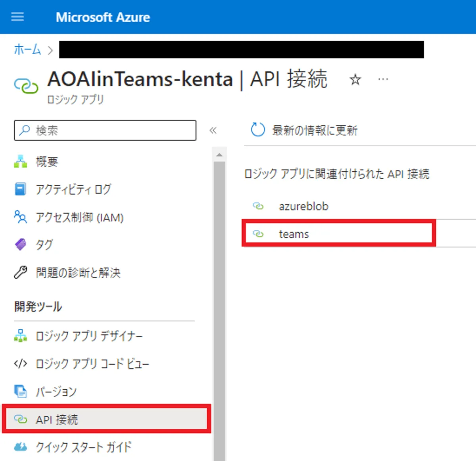Viewport: 476px width, 461px height.
Task: Click the teams connection icon
Action: coord(258,234)
